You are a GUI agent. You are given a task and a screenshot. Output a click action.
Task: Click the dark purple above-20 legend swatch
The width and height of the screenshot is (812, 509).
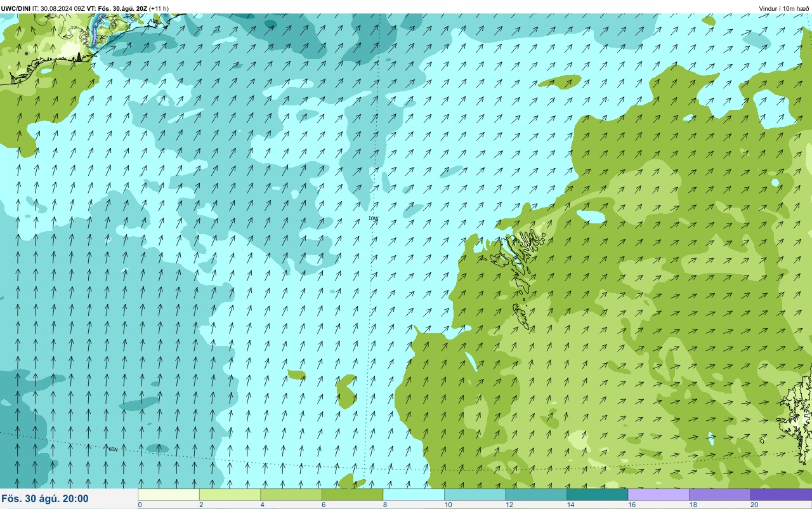(781, 494)
